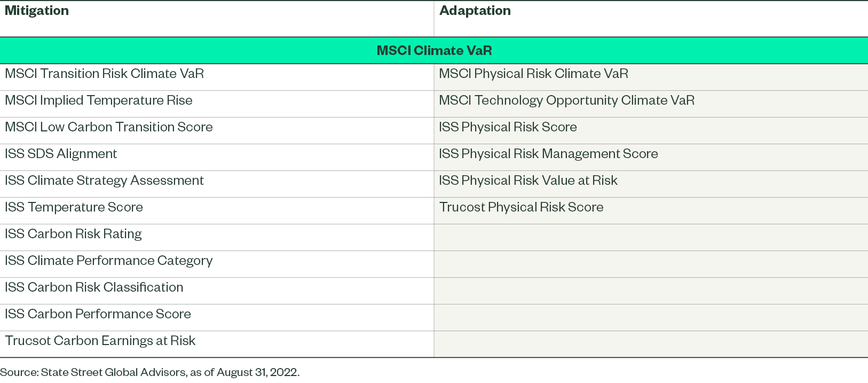Image resolution: width=868 pixels, height=383 pixels.
Task: Click MSCI Transition Risk Climate VaR cell
Action: pos(105,74)
